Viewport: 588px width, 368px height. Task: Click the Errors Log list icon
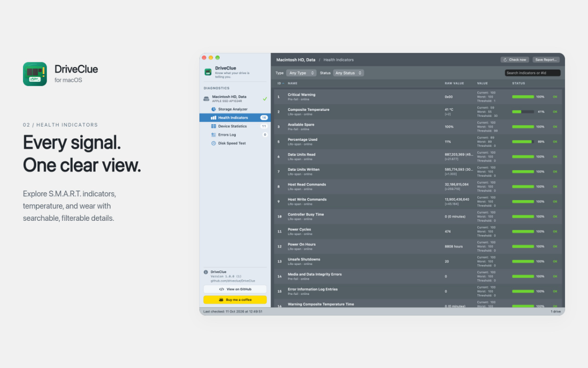point(214,134)
